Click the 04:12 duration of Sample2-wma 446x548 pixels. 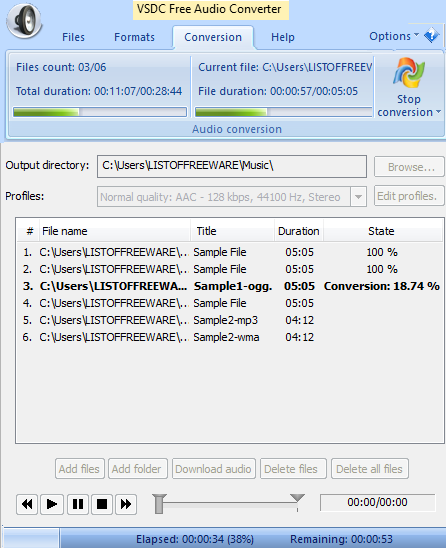(x=300, y=337)
